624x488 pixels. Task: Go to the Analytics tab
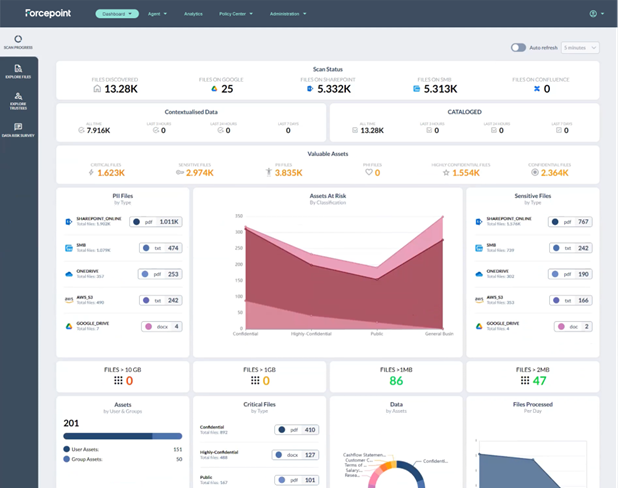tap(194, 14)
